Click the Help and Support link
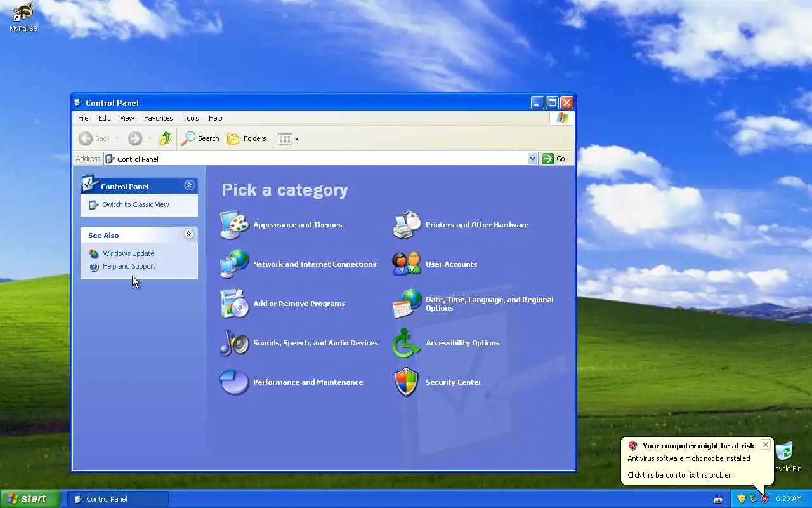This screenshot has height=508, width=812. (x=129, y=266)
